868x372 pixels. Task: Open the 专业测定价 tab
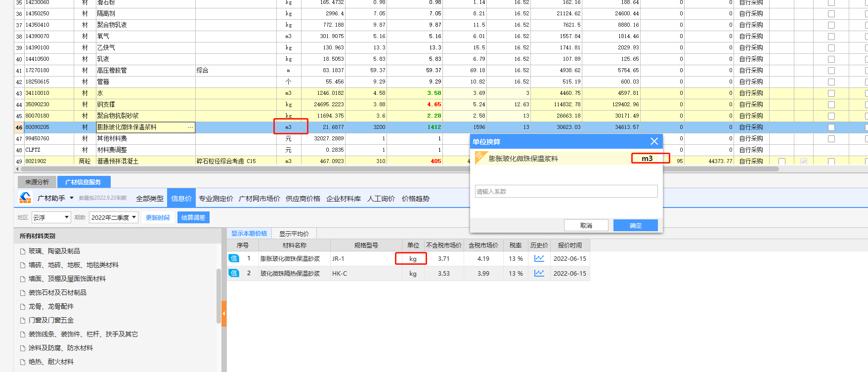216,199
